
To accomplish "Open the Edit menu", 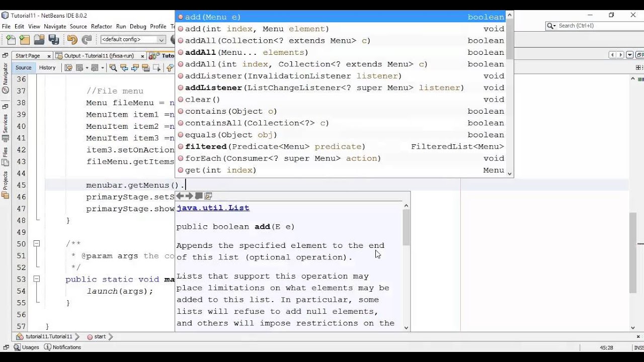I will click(20, 26).
